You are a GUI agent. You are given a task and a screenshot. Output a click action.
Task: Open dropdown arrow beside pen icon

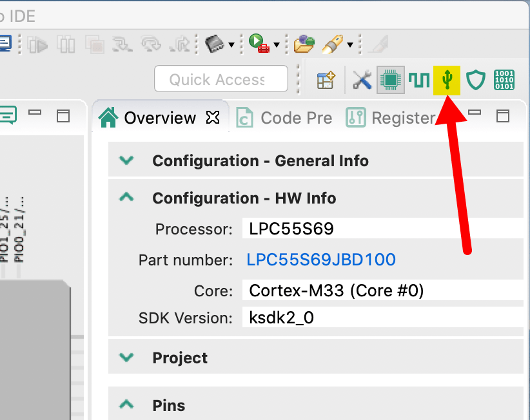(x=350, y=44)
